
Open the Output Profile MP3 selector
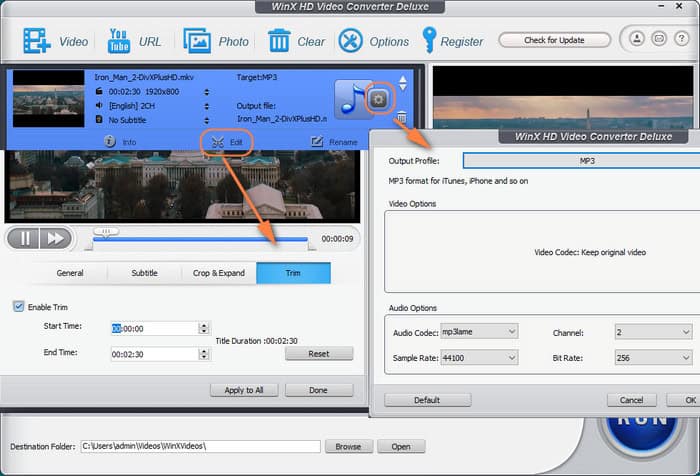point(581,161)
